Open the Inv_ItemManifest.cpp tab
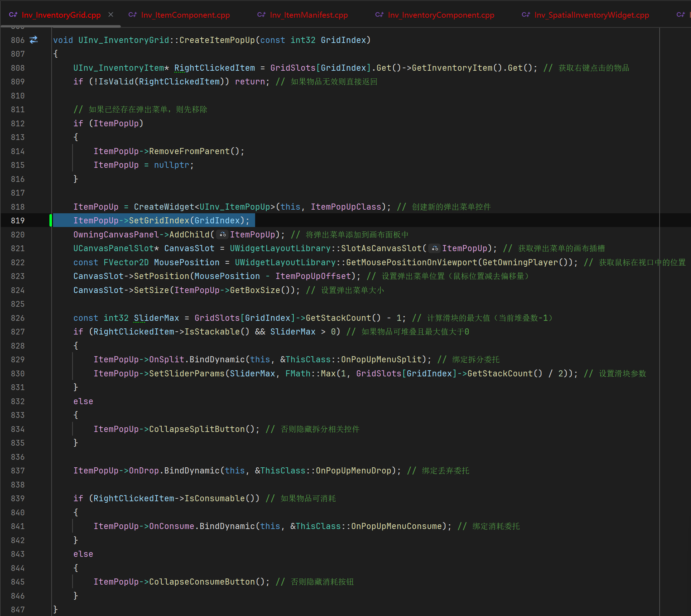691x616 pixels. pyautogui.click(x=309, y=15)
